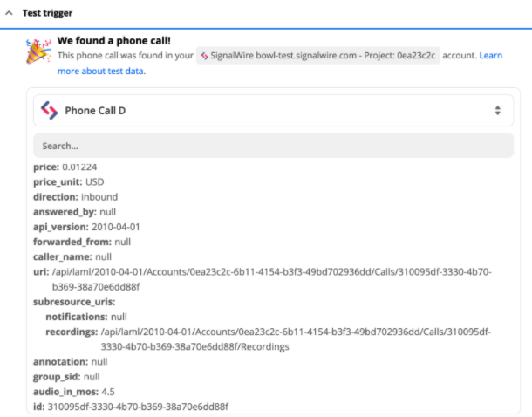Collapse the Test trigger section chevron
Screen dimensions: 532x417
click(10, 14)
